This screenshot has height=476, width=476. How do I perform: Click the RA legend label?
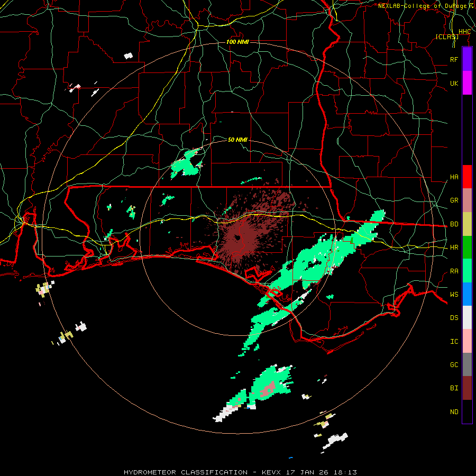point(454,271)
